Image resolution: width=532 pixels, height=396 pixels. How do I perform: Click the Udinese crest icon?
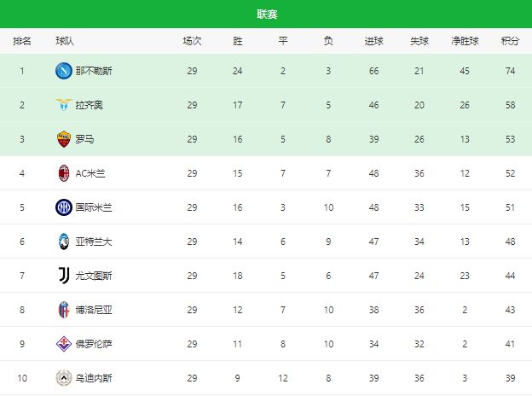point(64,378)
